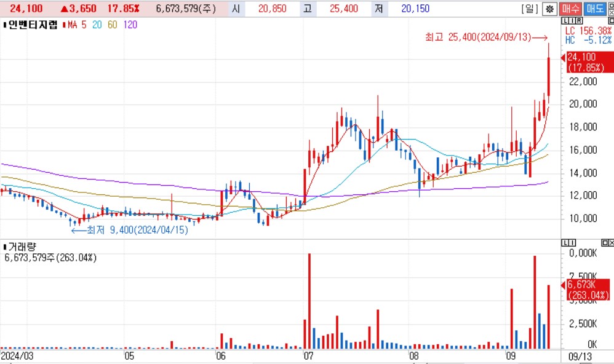Click the 10,000 price axis label
This screenshot has width=614, height=364.
pos(583,218)
